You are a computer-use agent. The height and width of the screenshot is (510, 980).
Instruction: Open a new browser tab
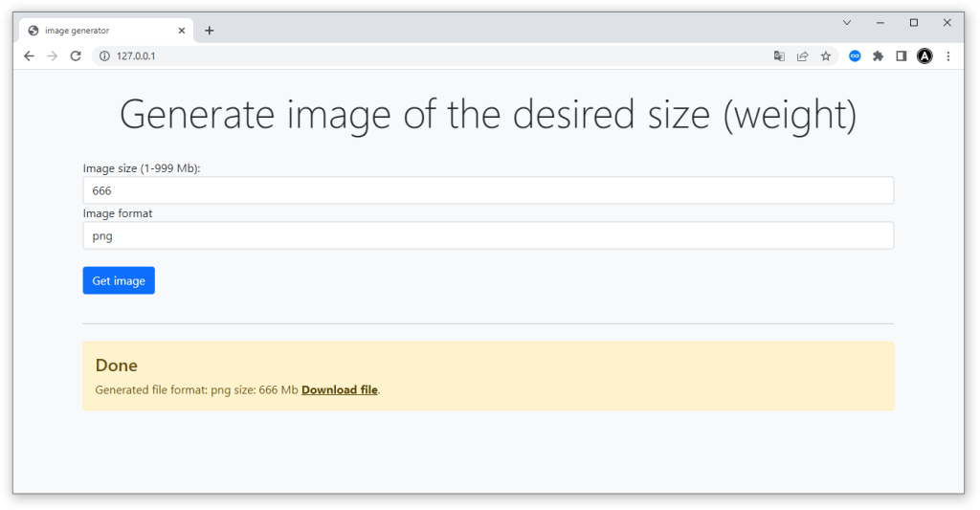click(x=210, y=31)
